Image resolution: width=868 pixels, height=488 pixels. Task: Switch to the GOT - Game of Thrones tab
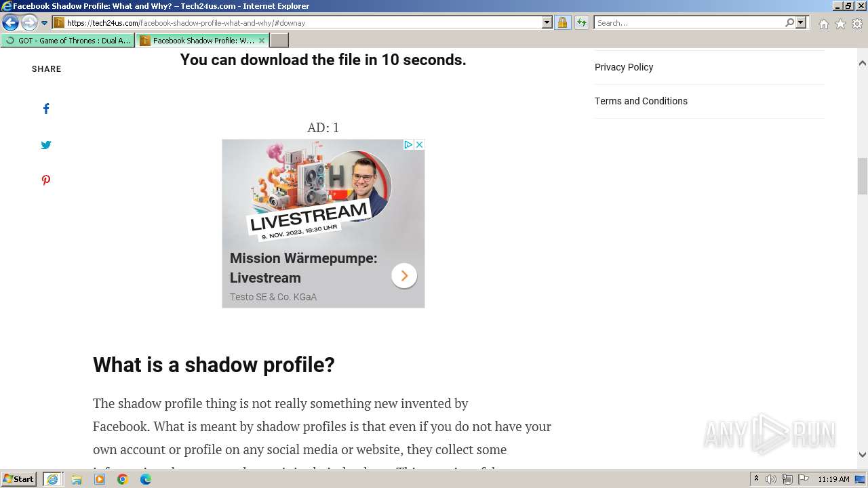(x=68, y=41)
